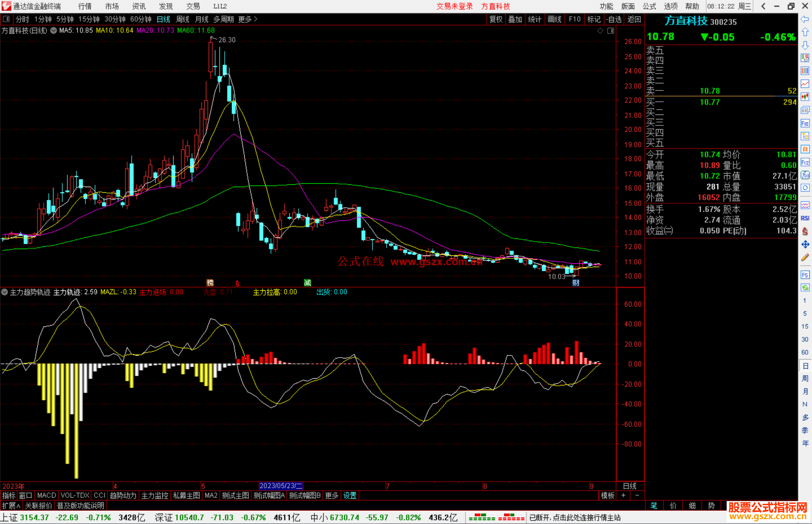812x524 pixels.
Task: Toggle the panel layout icon left of 分时
Action: click(6, 19)
